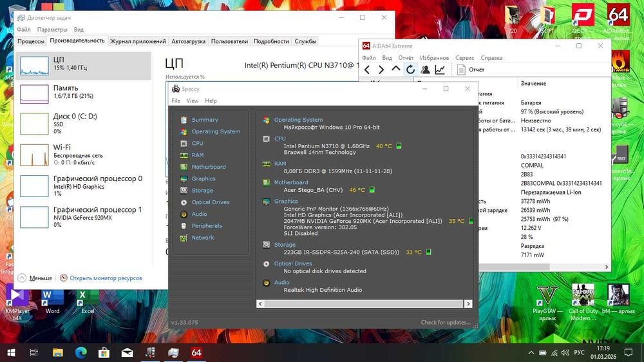This screenshot has width=644, height=362.
Task: Open the Файл menu in Task Manager
Action: [x=24, y=30]
